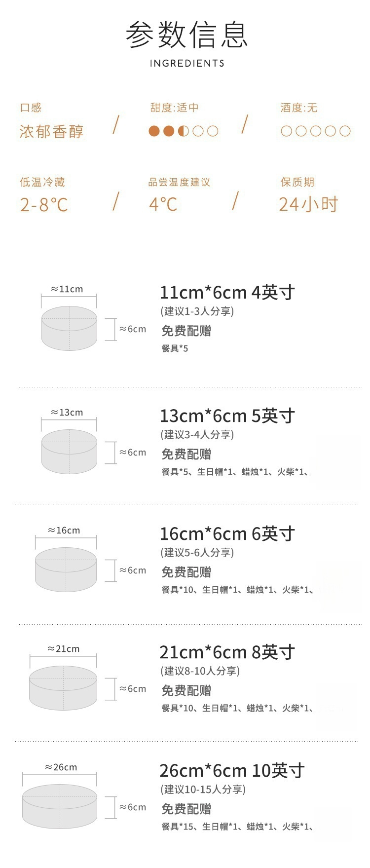370x868 pixels.
Task: Click the 浓郁香醇 taste description
Action: 52,132
